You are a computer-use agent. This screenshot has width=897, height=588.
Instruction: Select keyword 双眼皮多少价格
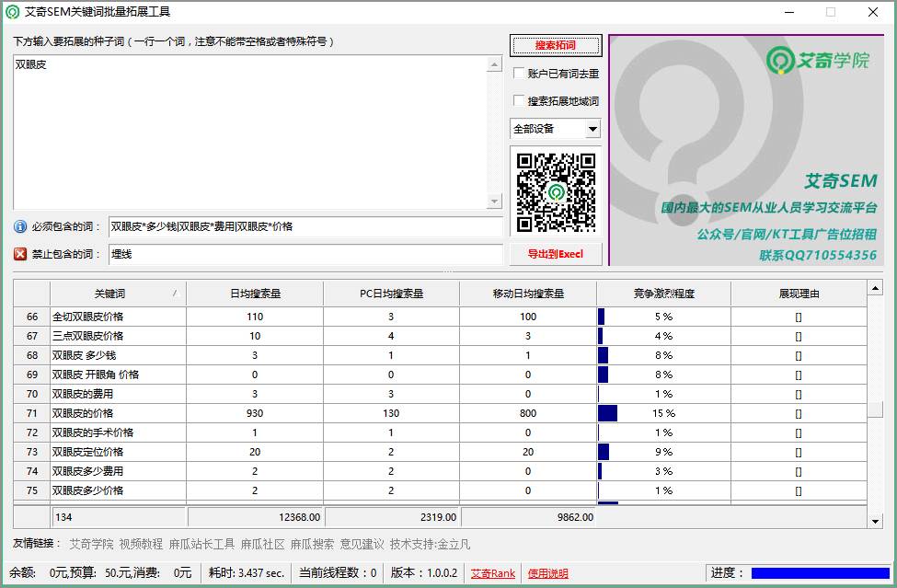coord(118,490)
